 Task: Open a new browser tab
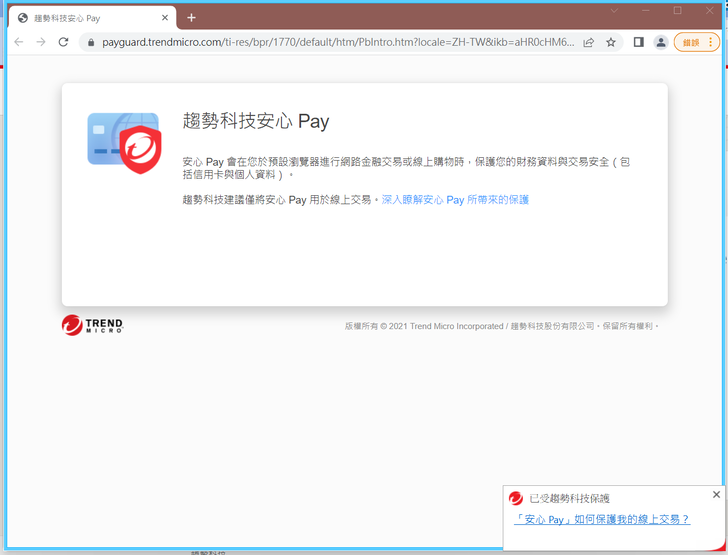pyautogui.click(x=191, y=18)
